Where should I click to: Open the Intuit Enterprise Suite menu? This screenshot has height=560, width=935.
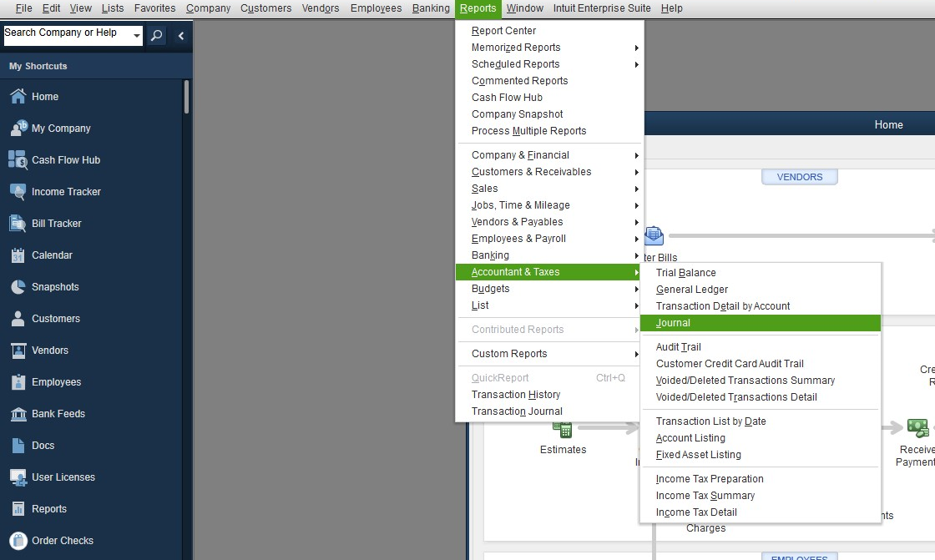pos(602,8)
